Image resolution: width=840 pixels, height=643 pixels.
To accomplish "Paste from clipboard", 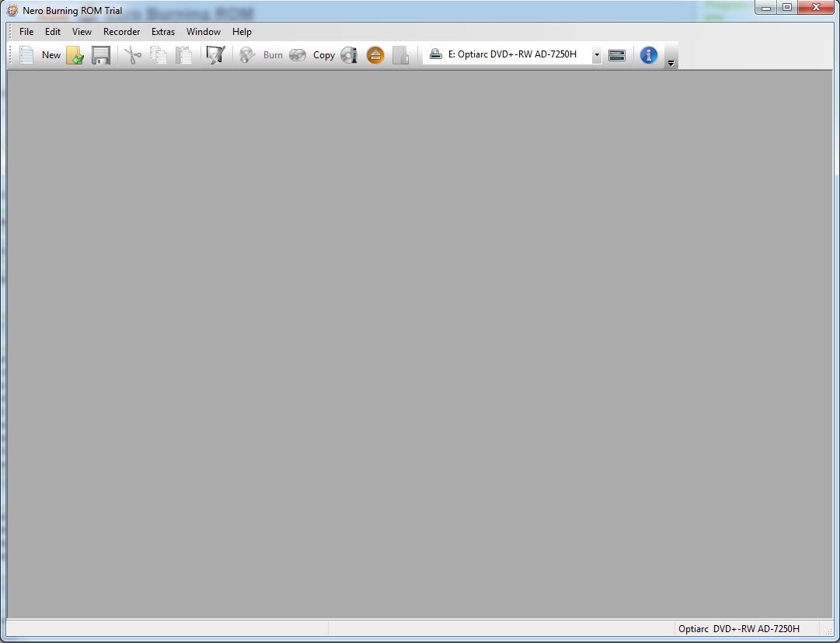I will coord(183,54).
